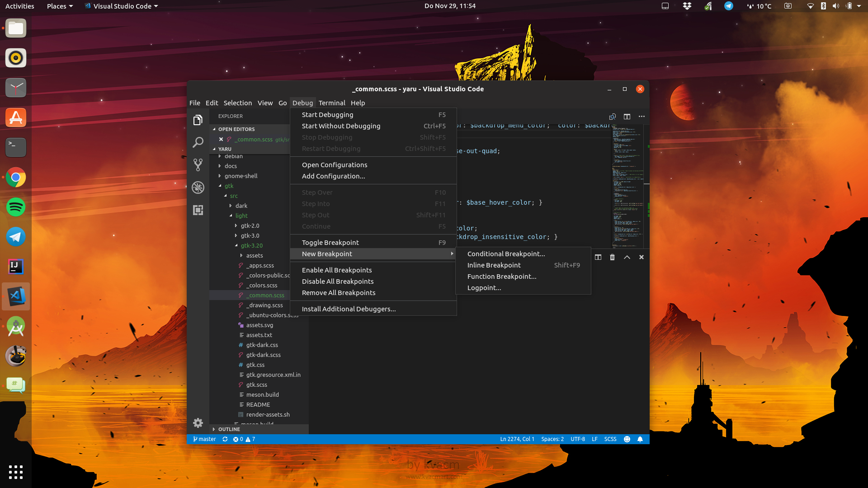Click the Manage gear icon

coord(198,423)
